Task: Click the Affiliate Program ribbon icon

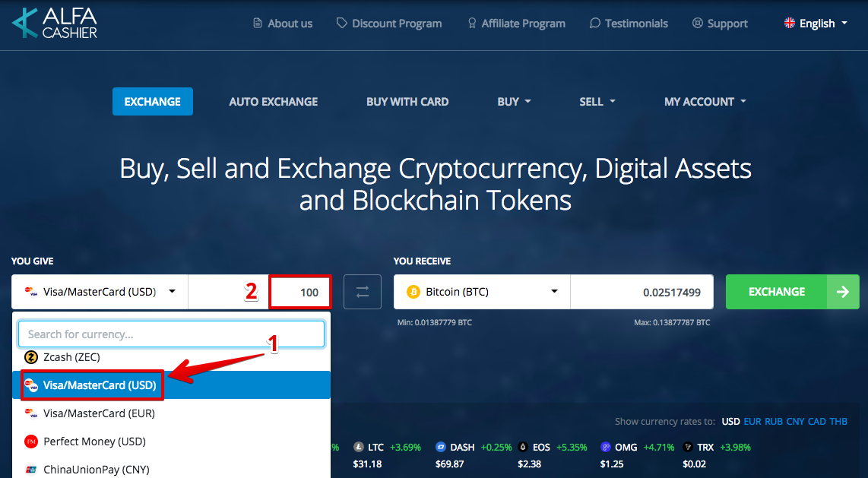Action: coord(472,24)
